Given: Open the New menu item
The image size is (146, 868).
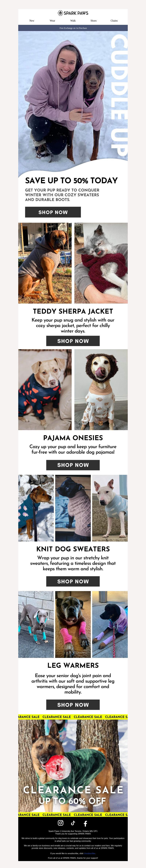Looking at the screenshot, I should coord(32,21).
